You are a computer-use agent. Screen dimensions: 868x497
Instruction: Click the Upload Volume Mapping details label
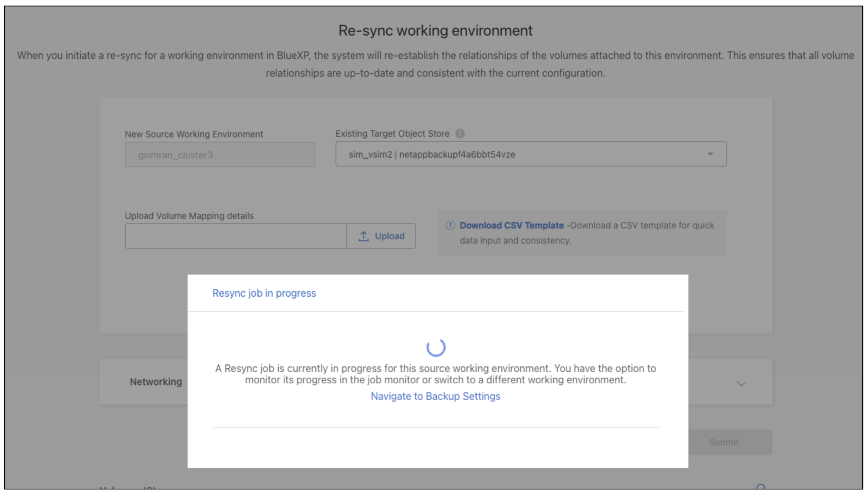pyautogui.click(x=189, y=216)
